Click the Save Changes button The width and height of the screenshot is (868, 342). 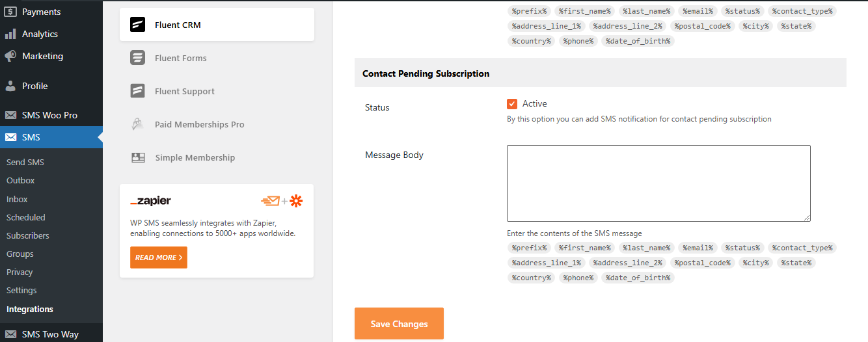click(399, 324)
